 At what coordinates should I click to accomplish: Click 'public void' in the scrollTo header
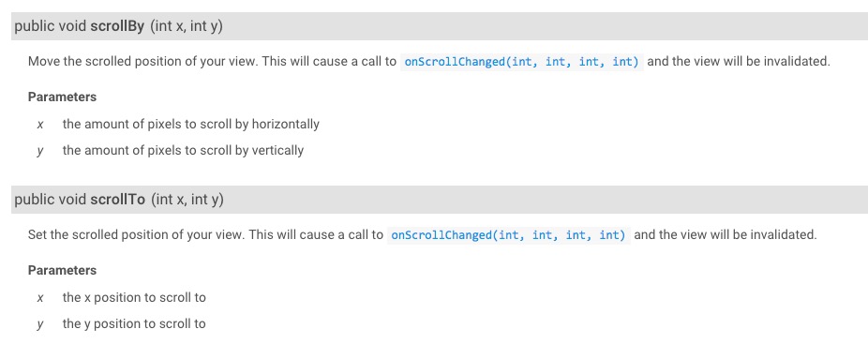[51, 200]
